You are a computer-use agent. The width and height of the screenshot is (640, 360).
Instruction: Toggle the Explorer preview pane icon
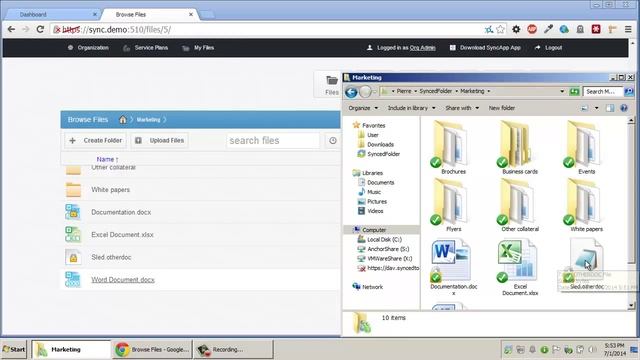point(610,108)
